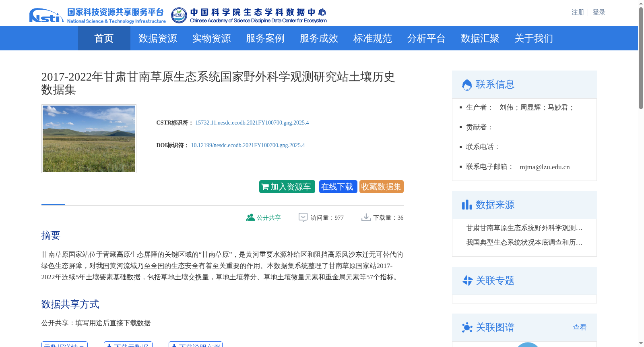Click the 公开共享 people icon
644x347 pixels.
point(250,217)
